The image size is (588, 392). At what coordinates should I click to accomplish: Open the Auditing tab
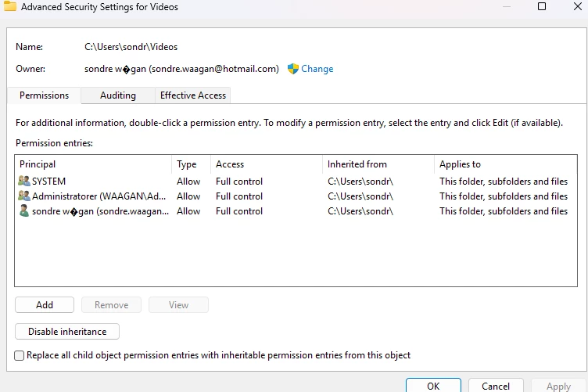(x=118, y=95)
